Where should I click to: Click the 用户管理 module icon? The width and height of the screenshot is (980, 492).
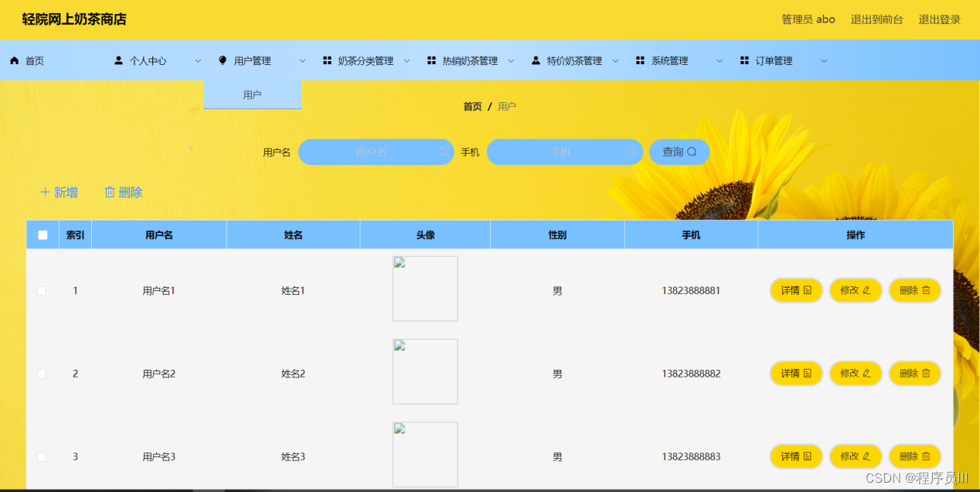(x=222, y=60)
